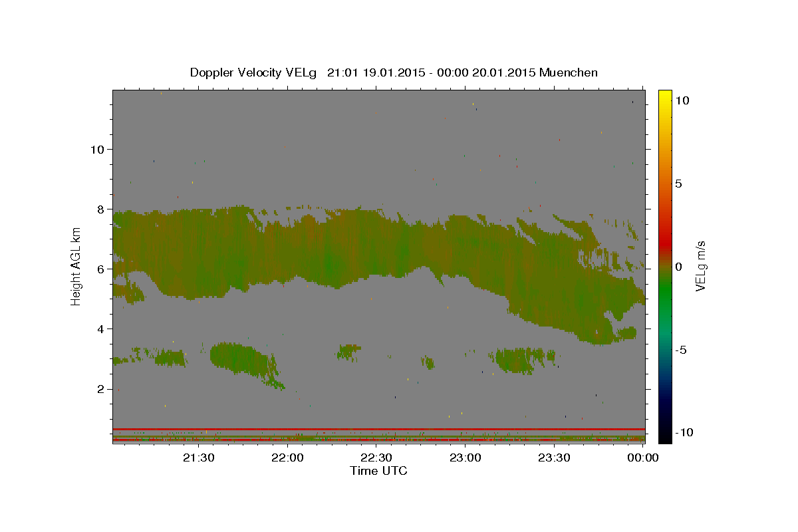
Task: Click the 22:00 time tick label
Action: click(287, 458)
